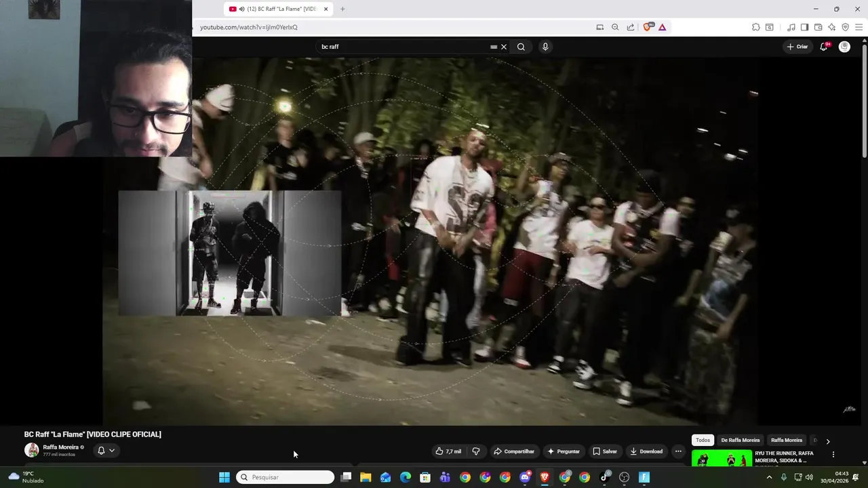Open Task View on the taskbar
Screen dimensions: 868x488
(346, 477)
